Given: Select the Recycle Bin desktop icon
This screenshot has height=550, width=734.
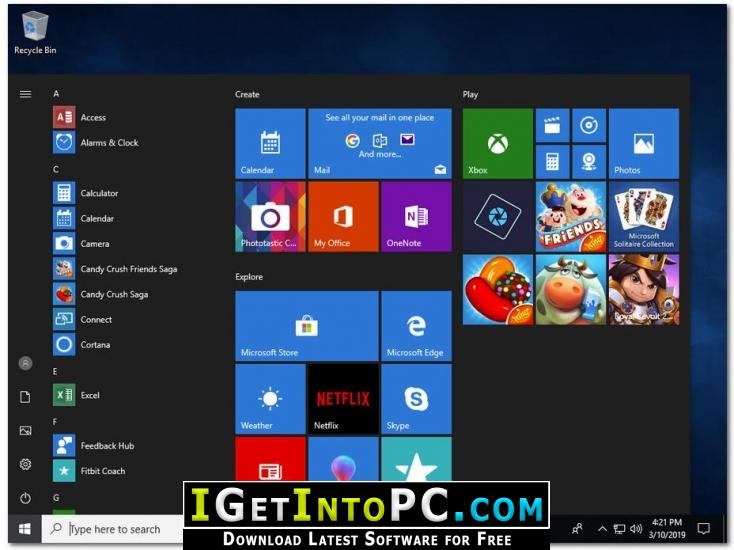Looking at the screenshot, I should [x=35, y=33].
